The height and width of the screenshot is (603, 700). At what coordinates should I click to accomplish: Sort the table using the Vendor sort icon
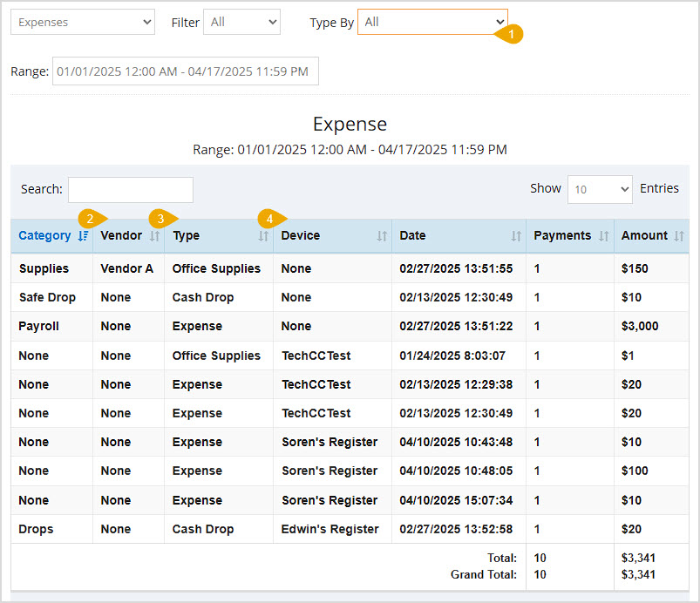(x=155, y=235)
